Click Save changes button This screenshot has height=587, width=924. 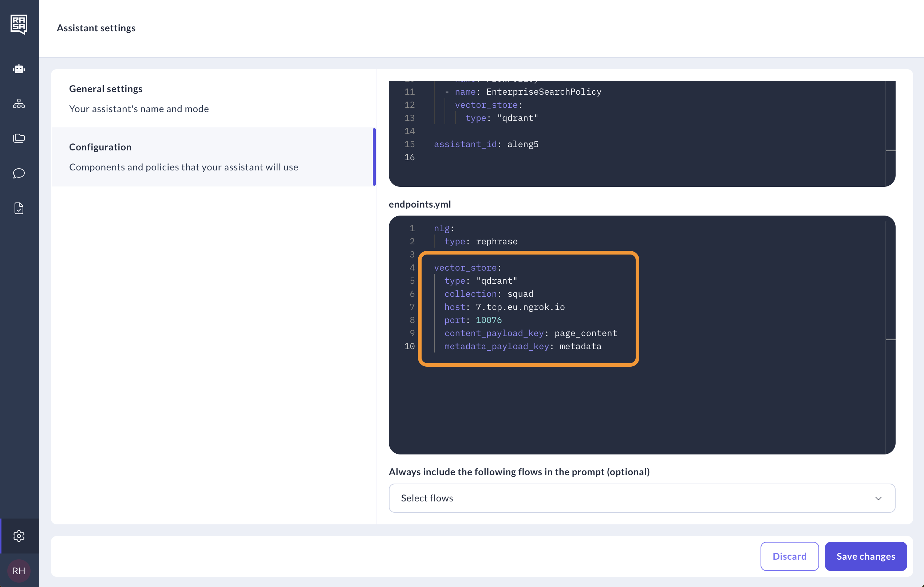[865, 556]
